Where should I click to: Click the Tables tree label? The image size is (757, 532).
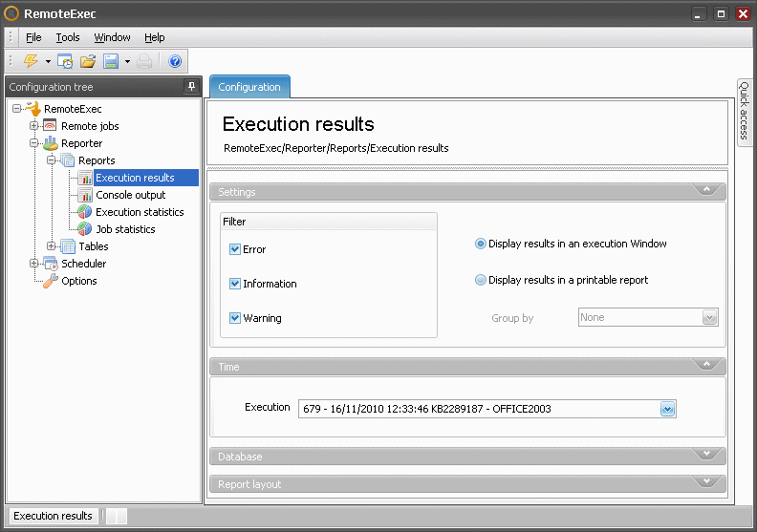click(94, 246)
